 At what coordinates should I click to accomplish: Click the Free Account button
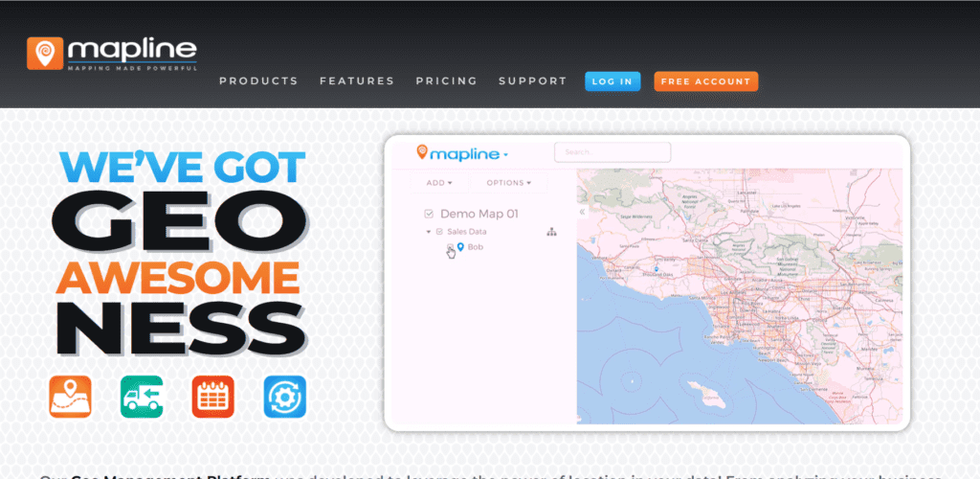click(x=705, y=81)
